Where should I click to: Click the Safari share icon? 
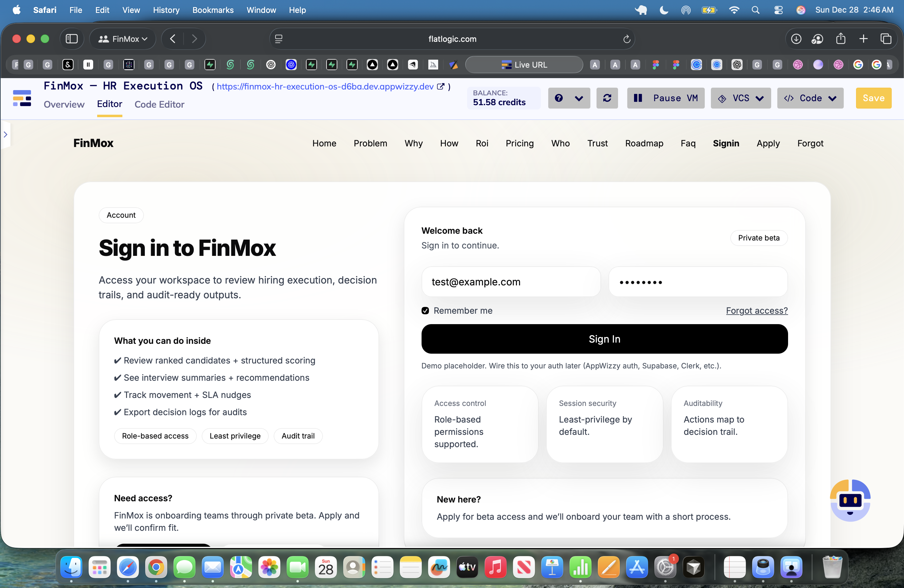point(841,39)
